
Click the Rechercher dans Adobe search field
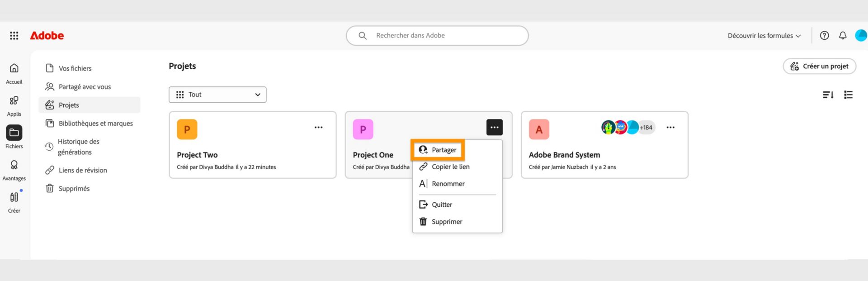[x=437, y=35]
